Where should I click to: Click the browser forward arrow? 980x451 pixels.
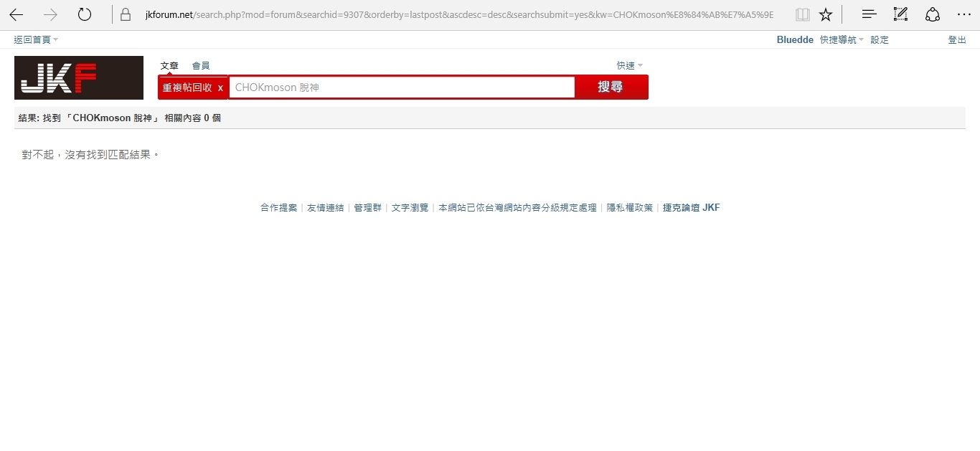50,14
